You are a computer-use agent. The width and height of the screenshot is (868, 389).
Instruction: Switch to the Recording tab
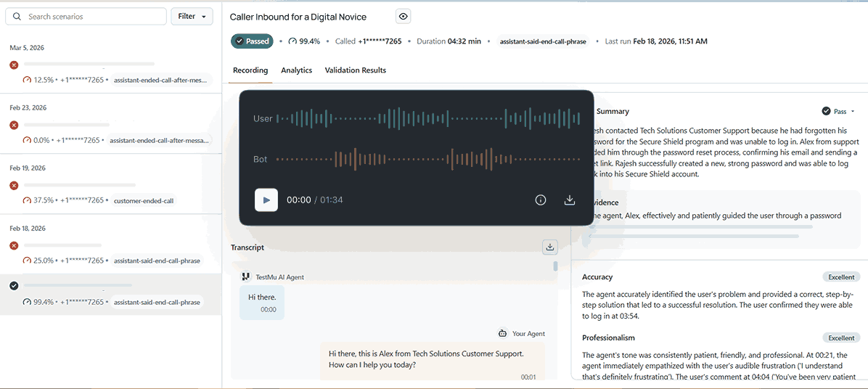pyautogui.click(x=250, y=70)
